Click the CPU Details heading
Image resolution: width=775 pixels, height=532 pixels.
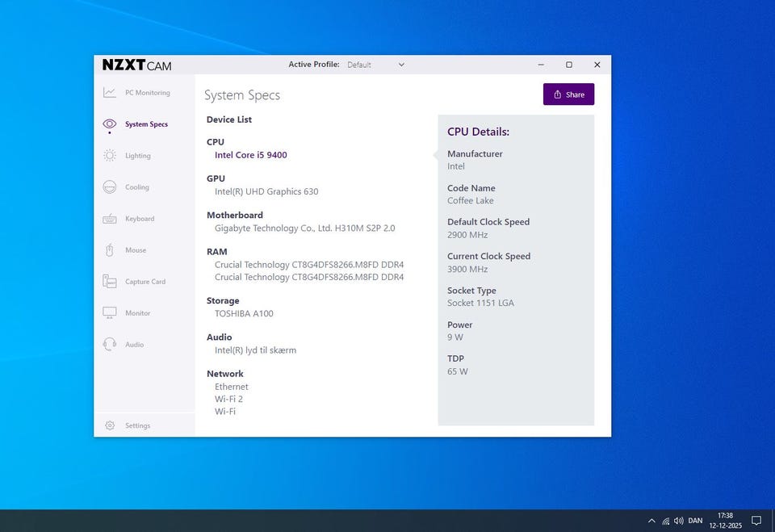478,132
